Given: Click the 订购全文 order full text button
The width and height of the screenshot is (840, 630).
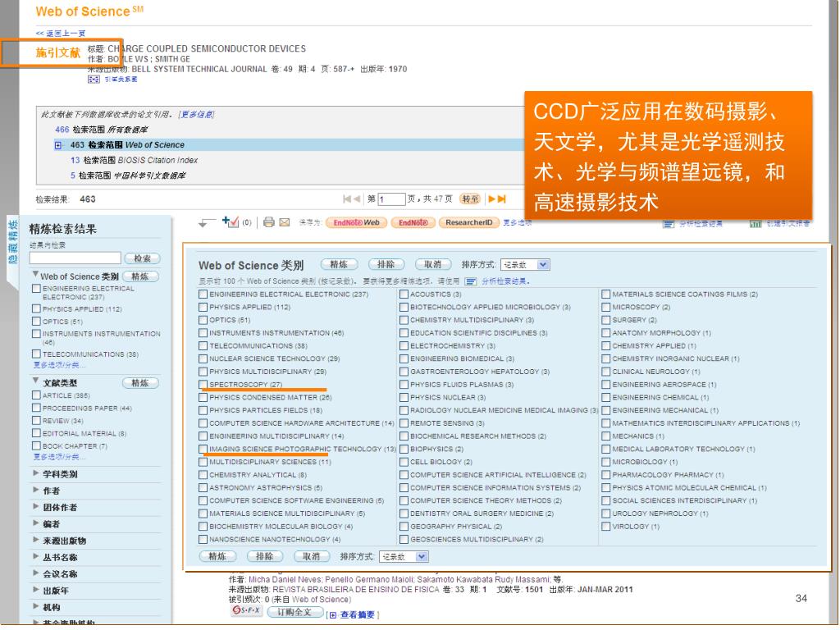Looking at the screenshot, I should [x=294, y=612].
